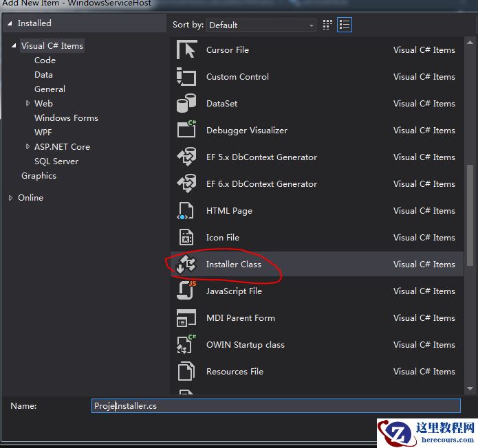
Task: Select the MDI Parent Form icon
Action: 186,317
